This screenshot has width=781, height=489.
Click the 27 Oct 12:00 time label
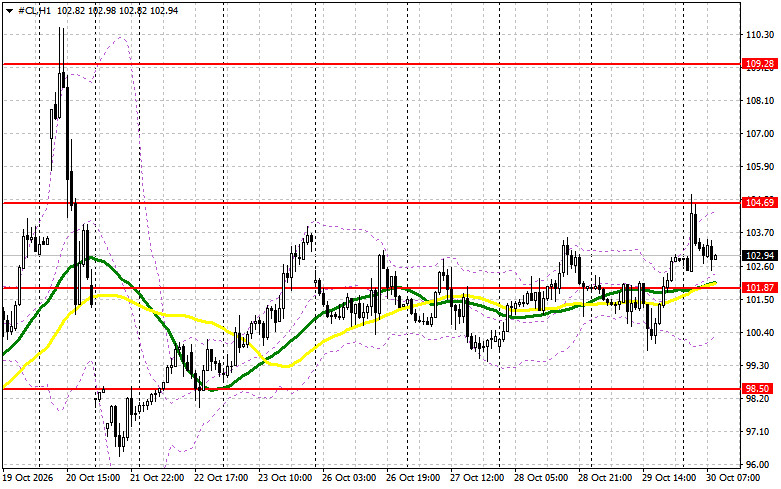click(477, 478)
